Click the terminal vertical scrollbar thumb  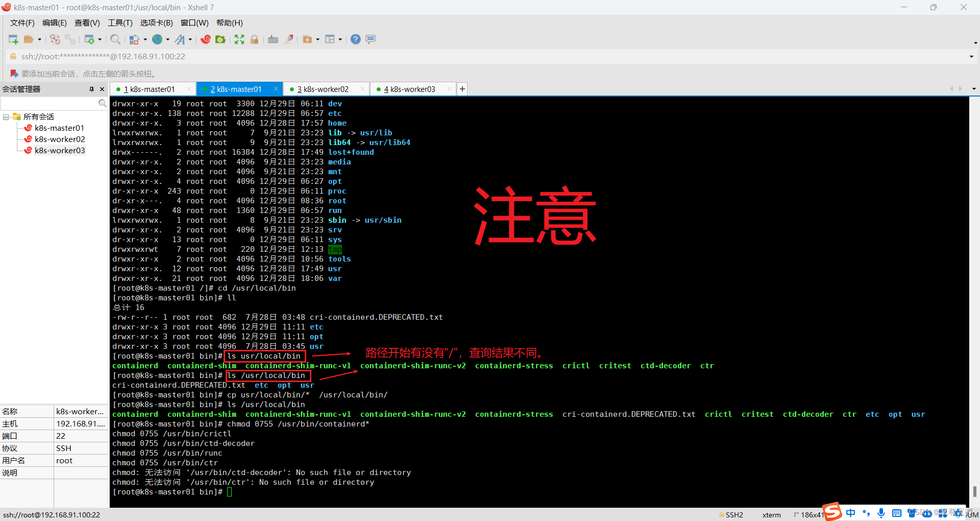tap(974, 491)
